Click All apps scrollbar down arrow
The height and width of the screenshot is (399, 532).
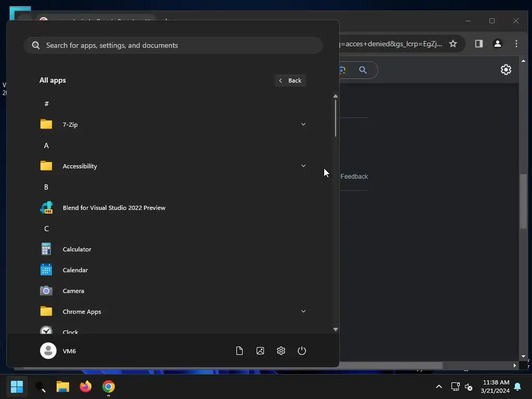tap(336, 329)
